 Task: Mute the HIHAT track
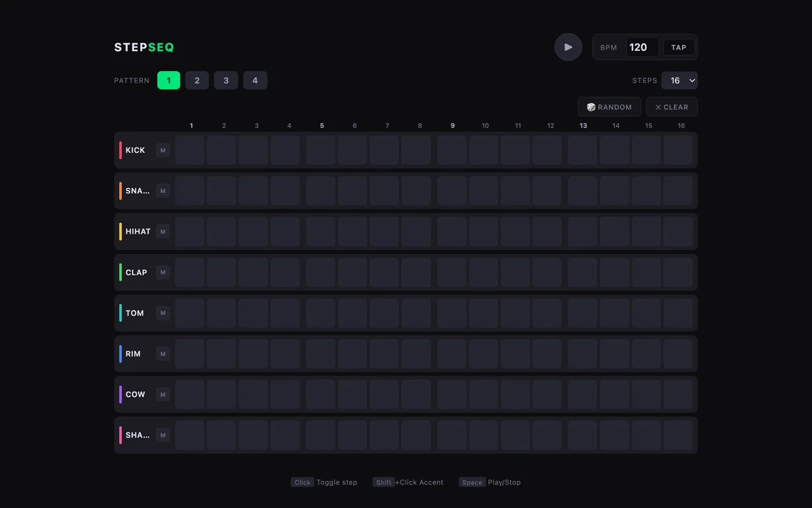tap(163, 232)
